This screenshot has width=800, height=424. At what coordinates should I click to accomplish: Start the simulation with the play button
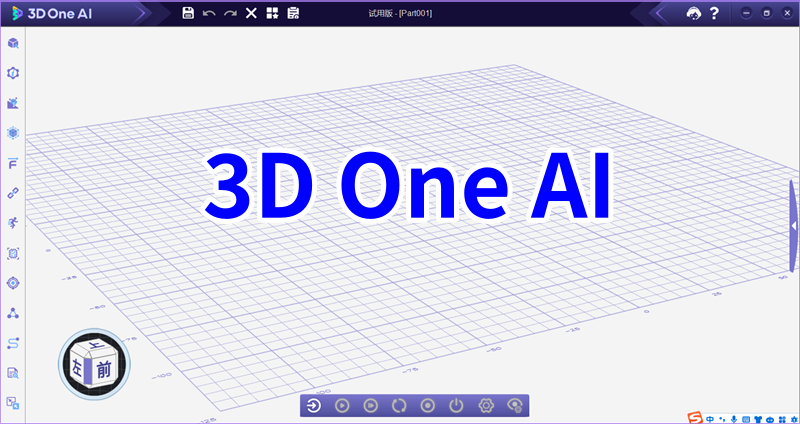click(x=342, y=406)
